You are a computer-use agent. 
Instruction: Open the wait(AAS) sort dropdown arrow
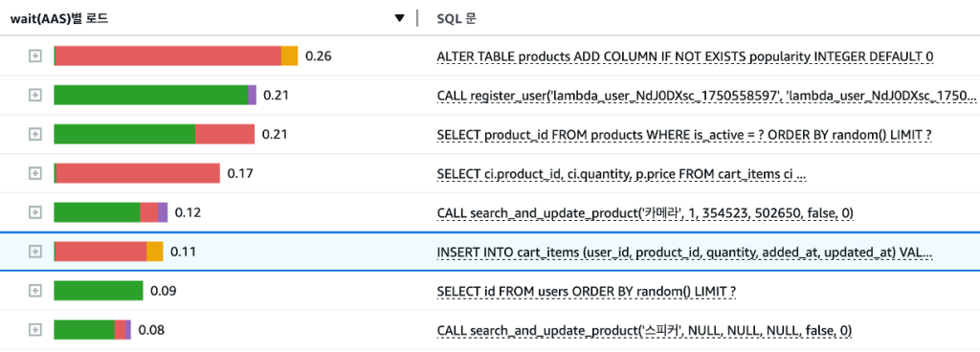point(400,18)
